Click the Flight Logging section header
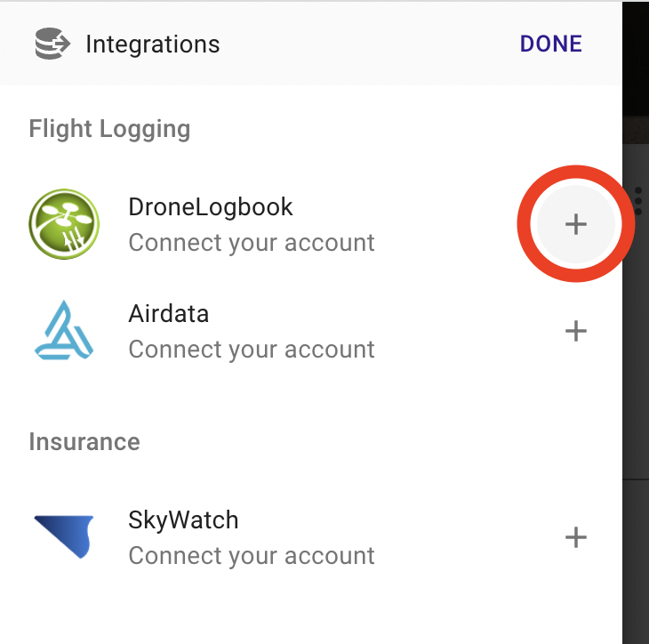649x644 pixels. [109, 129]
